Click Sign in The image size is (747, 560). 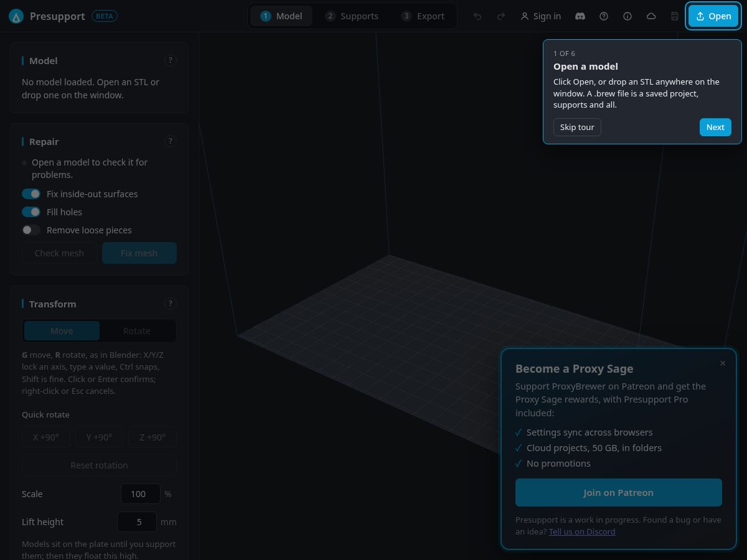tap(541, 16)
